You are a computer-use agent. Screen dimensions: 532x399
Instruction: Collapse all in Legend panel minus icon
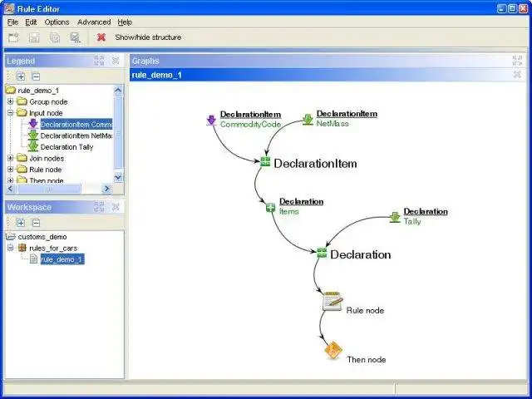tap(36, 76)
